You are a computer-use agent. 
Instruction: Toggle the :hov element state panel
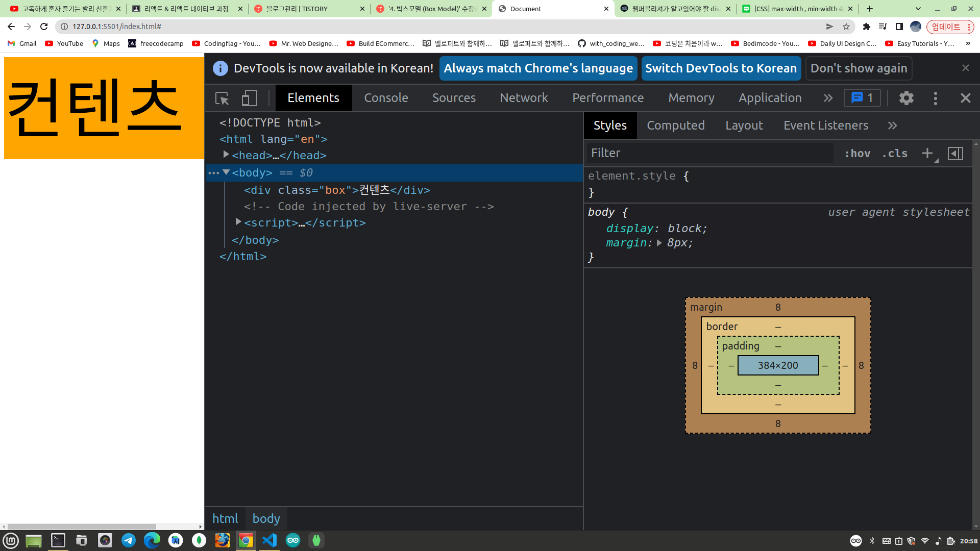click(857, 153)
